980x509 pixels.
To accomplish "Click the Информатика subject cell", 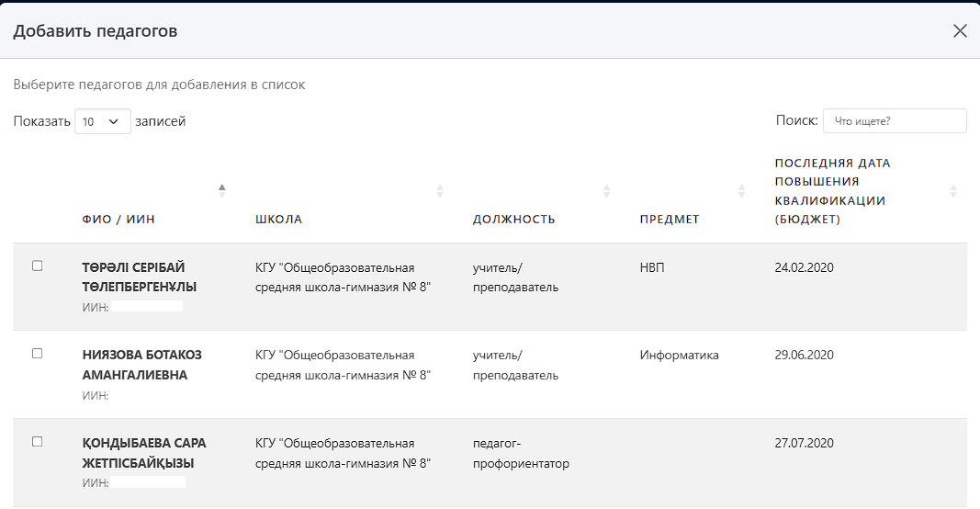I will [679, 355].
